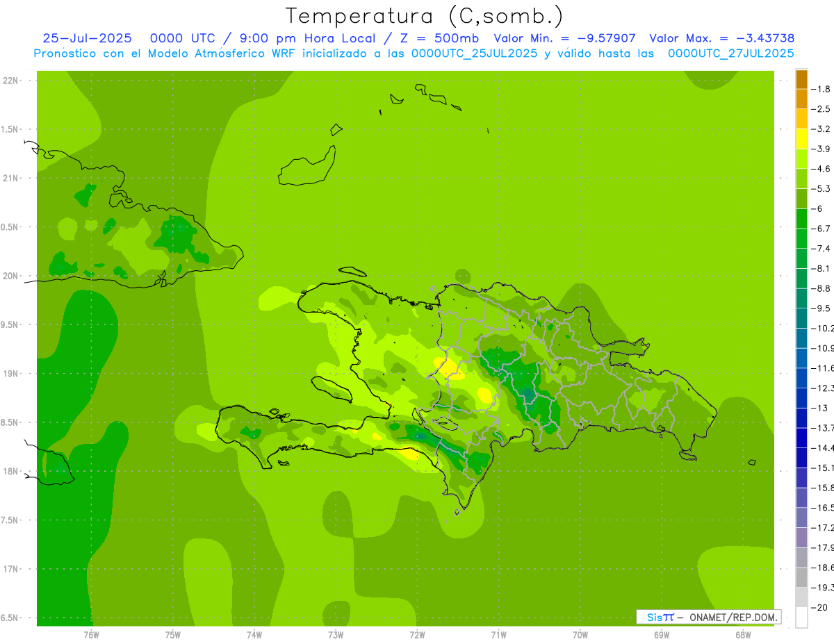Image resolution: width=834 pixels, height=644 pixels.
Task: Click the -13 colorbar value
Action: click(x=820, y=408)
